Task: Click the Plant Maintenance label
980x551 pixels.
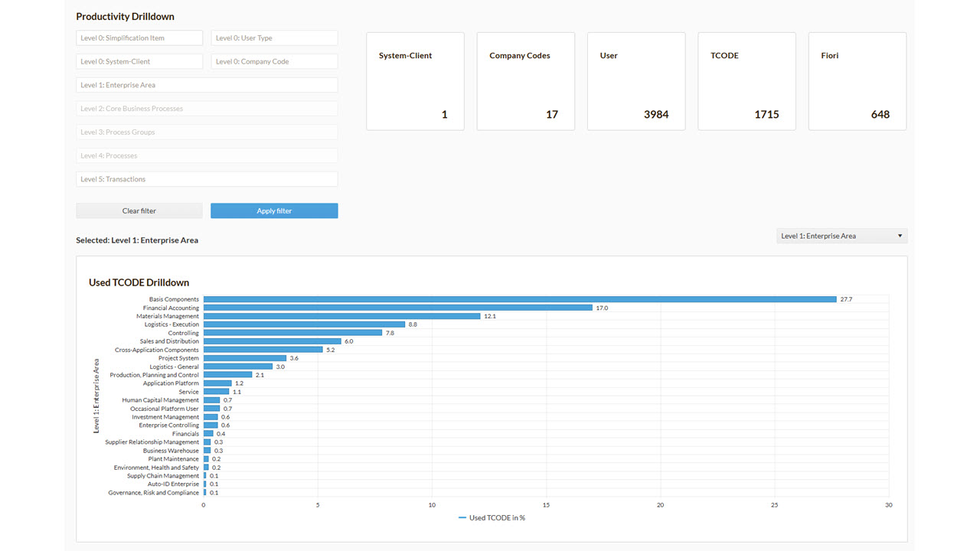Action: (174, 459)
